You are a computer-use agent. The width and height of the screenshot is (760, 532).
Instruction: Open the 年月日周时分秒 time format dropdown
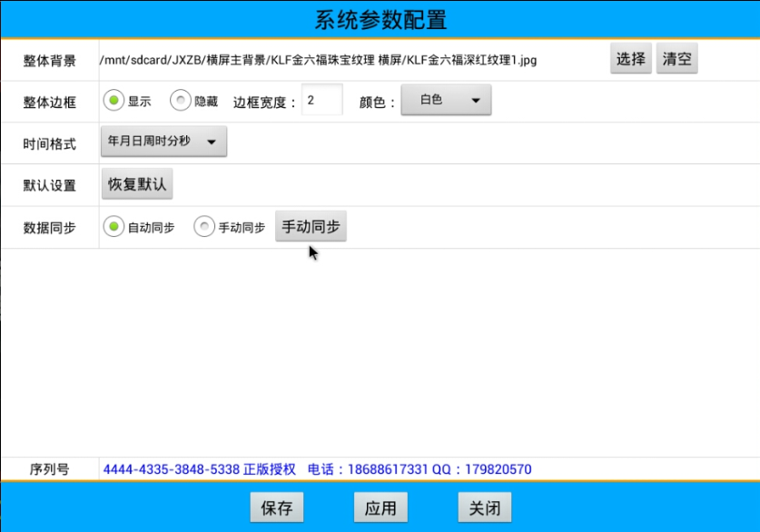click(x=163, y=142)
